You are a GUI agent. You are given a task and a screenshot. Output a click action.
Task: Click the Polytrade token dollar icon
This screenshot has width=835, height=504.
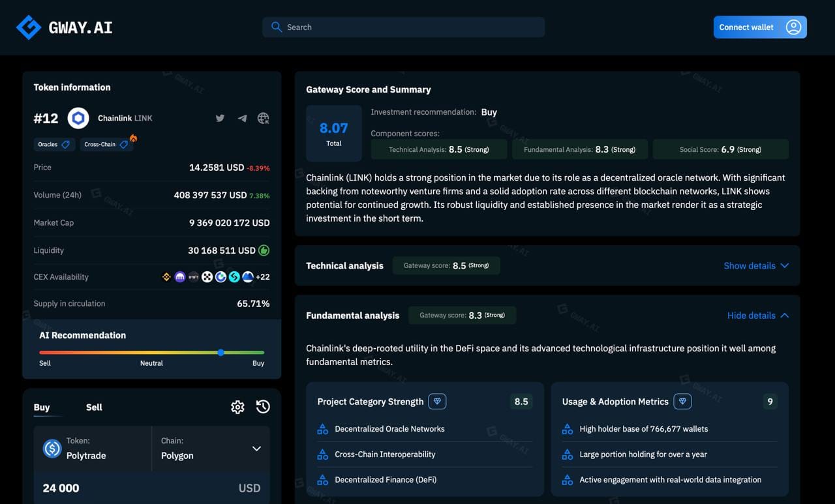pos(52,449)
